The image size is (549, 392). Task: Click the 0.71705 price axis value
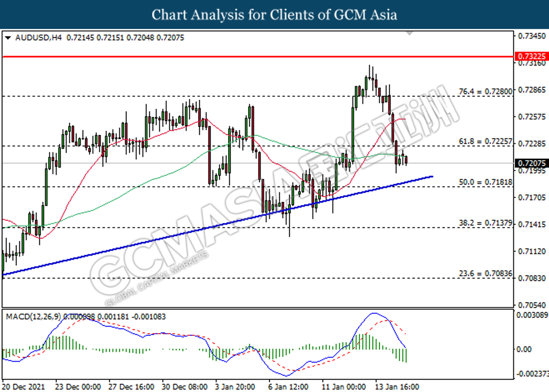532,198
